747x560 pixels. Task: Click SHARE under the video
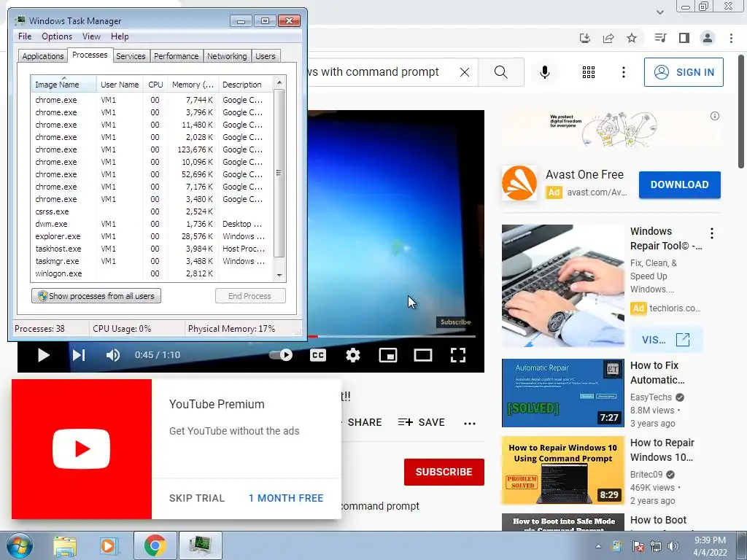(365, 422)
